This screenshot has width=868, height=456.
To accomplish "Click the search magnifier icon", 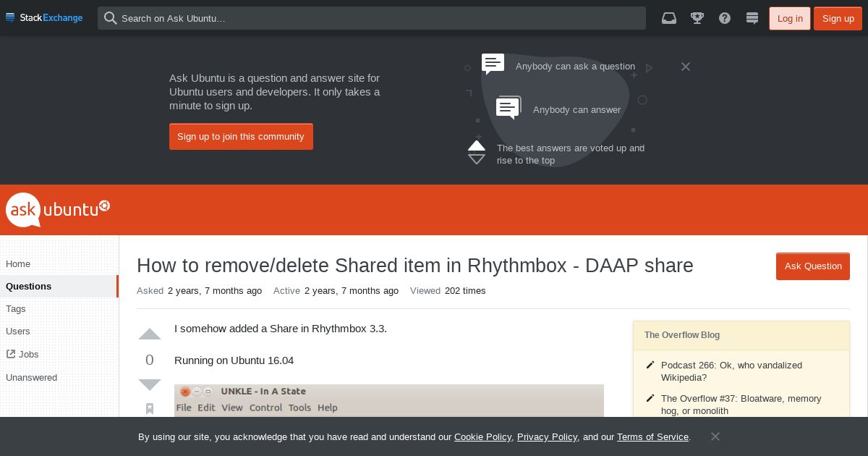I will pos(111,18).
